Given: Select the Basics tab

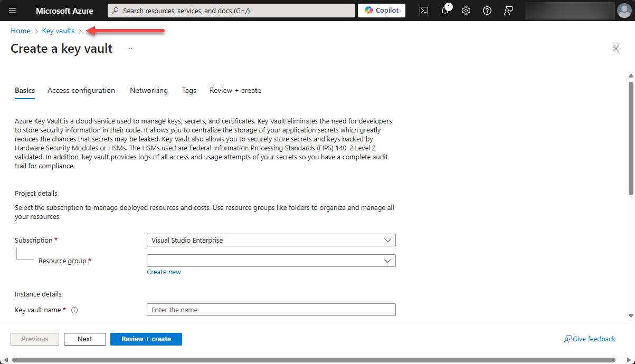Looking at the screenshot, I should 25,91.
